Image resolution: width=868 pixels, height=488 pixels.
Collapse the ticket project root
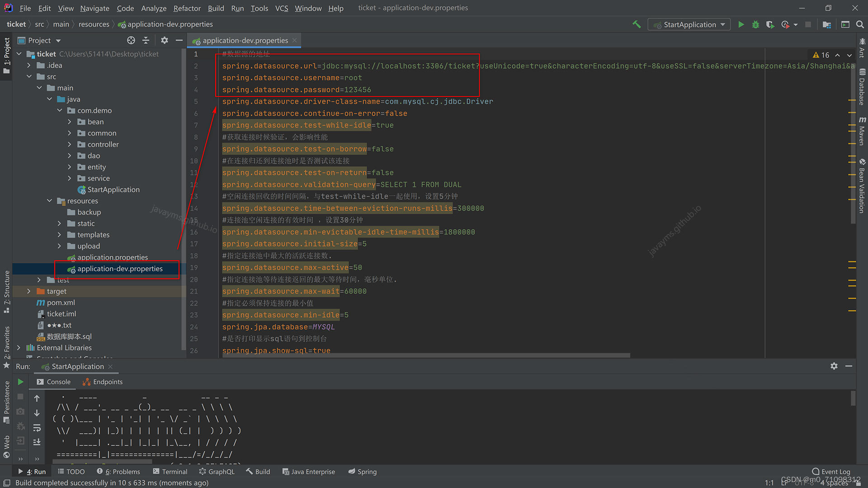[x=19, y=54]
